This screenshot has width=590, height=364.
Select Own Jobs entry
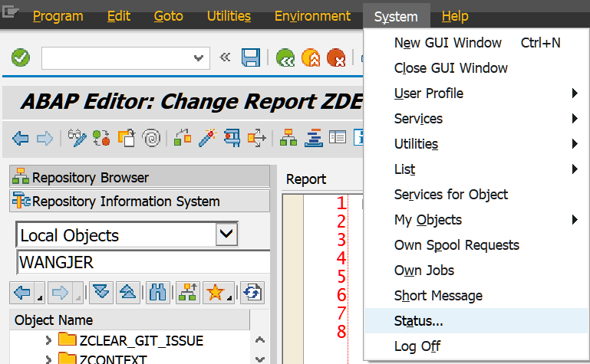pyautogui.click(x=476, y=271)
